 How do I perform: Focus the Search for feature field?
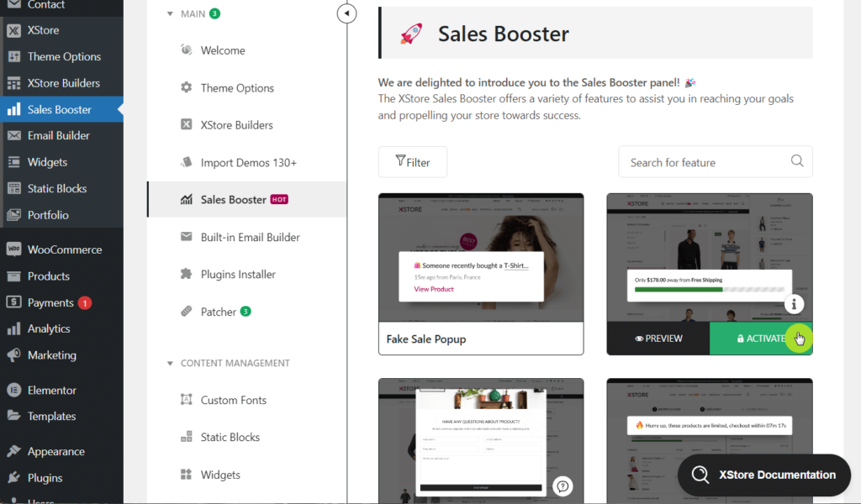click(x=715, y=162)
